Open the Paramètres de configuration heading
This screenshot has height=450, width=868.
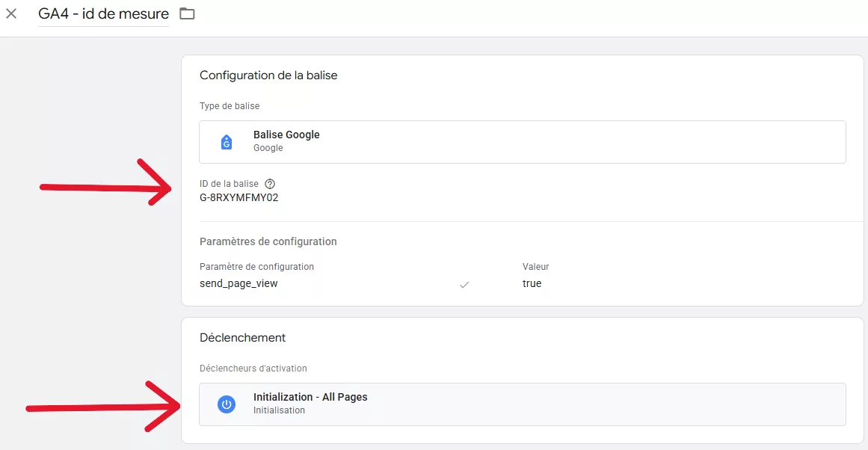coord(268,241)
